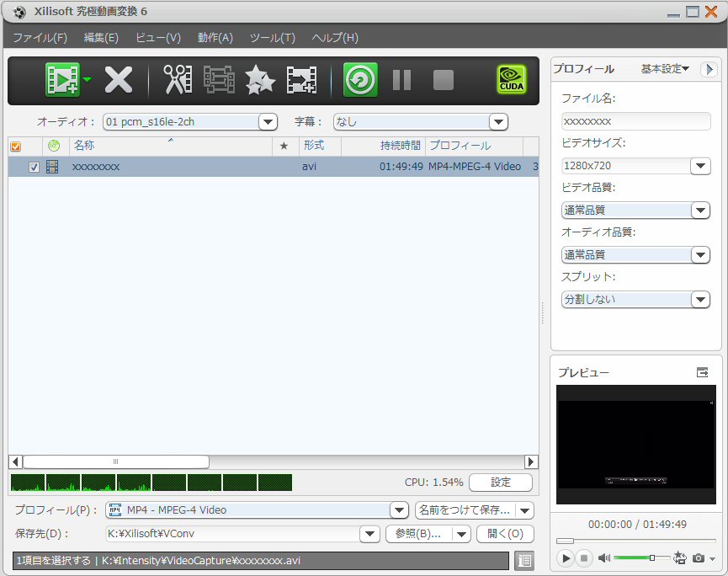This screenshot has height=576, width=728.
Task: Collapse the profile panel with arrow button
Action: (x=709, y=69)
